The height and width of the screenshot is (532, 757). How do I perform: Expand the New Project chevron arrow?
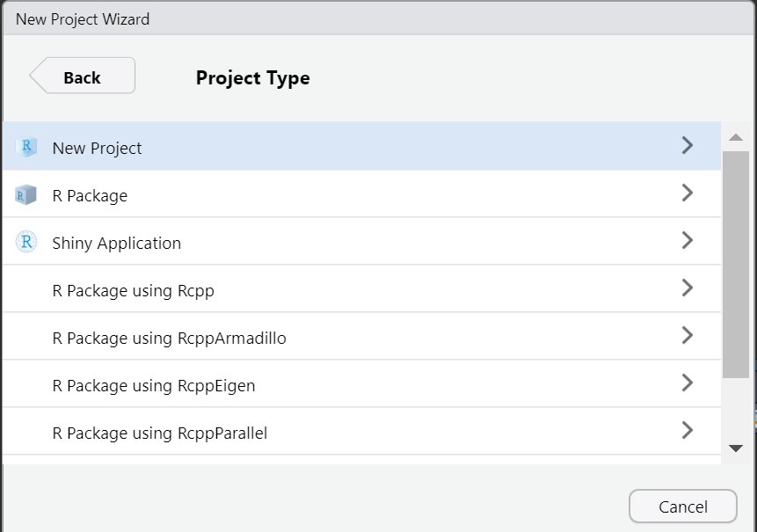[688, 145]
